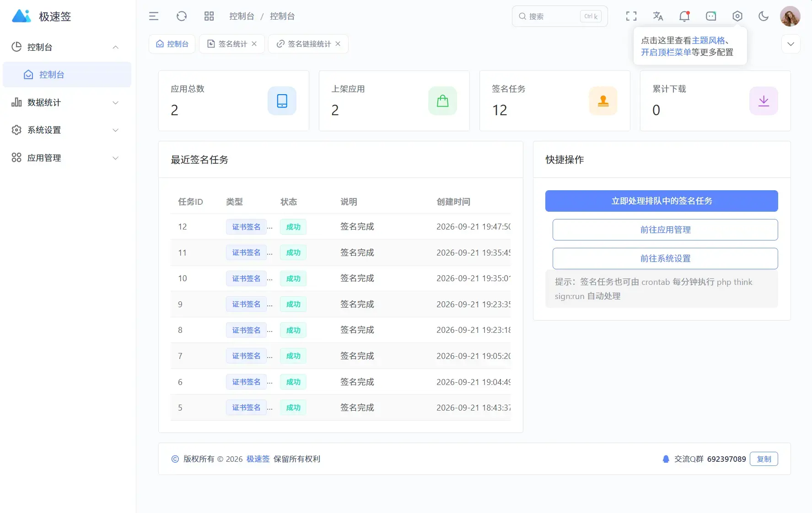This screenshot has height=513, width=812.
Task: Toggle fullscreen mode icon
Action: [x=631, y=16]
